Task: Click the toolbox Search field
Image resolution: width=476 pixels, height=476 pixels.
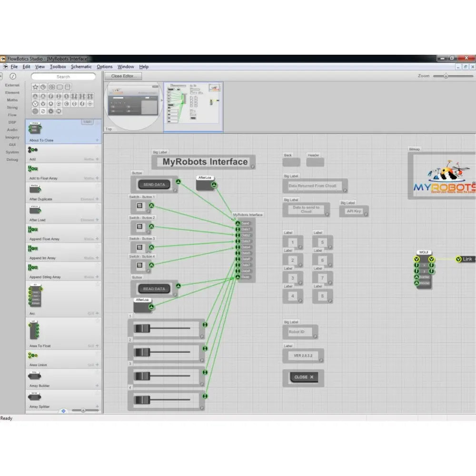Action: pos(63,77)
